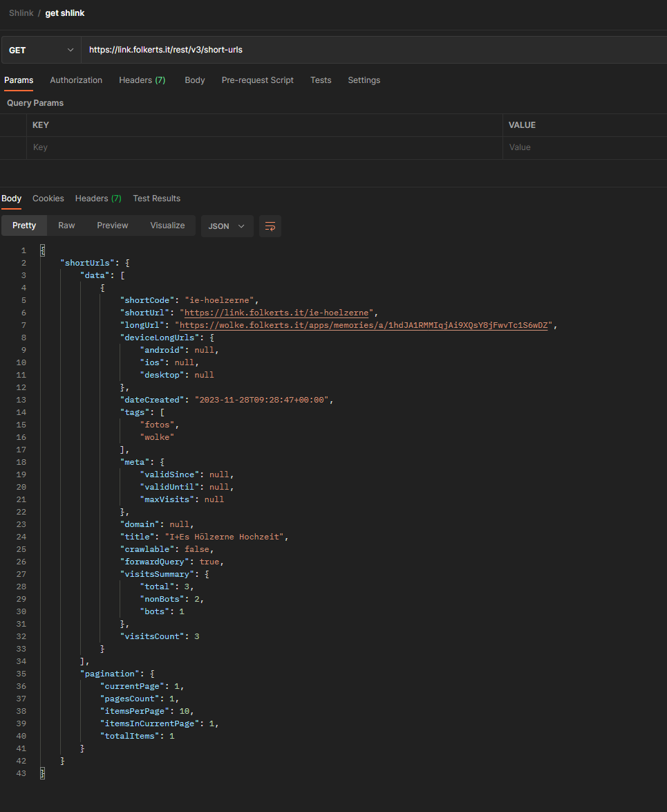Viewport: 667px width, 812px height.
Task: Open the request Headers (7) tab
Action: [x=142, y=80]
